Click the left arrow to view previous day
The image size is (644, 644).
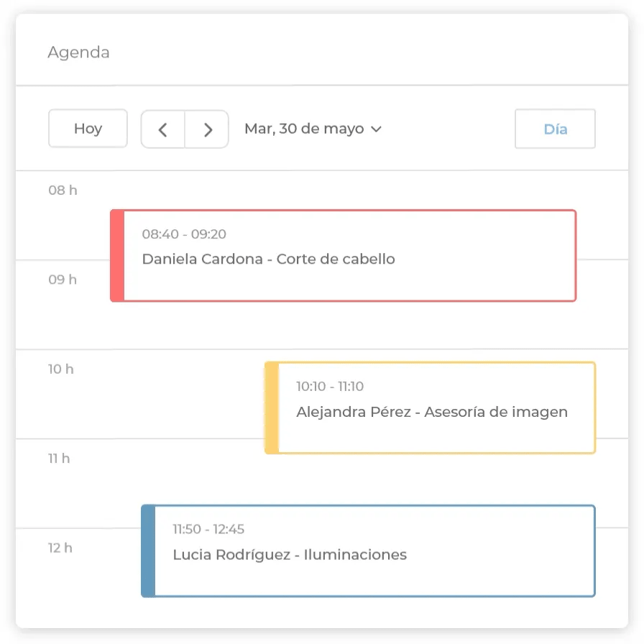coord(162,129)
